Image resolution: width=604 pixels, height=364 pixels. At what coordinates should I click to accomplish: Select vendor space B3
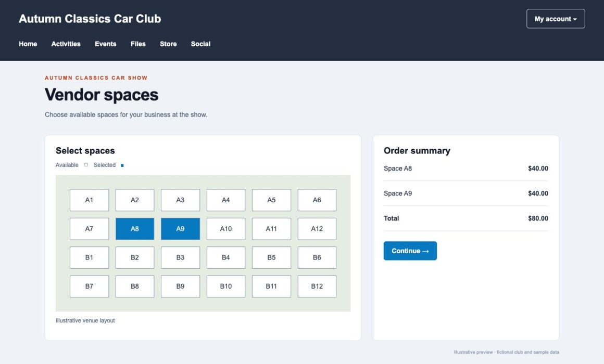click(x=180, y=258)
